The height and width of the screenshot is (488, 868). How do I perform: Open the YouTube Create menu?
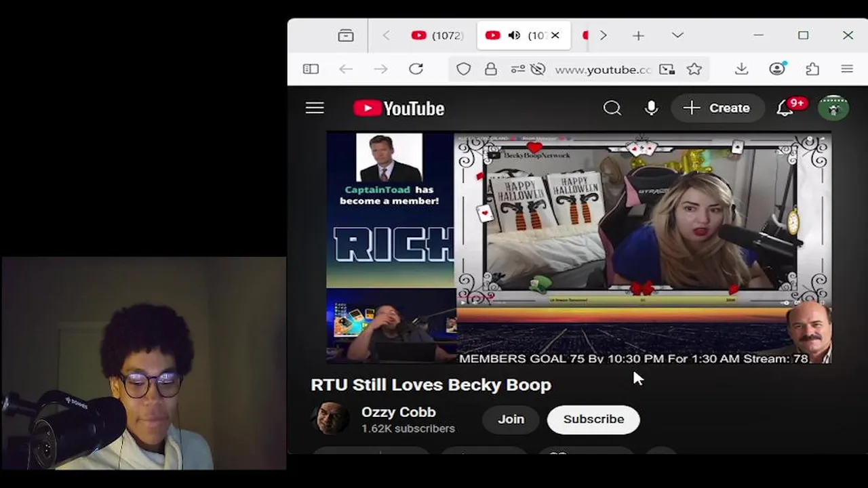coord(717,108)
